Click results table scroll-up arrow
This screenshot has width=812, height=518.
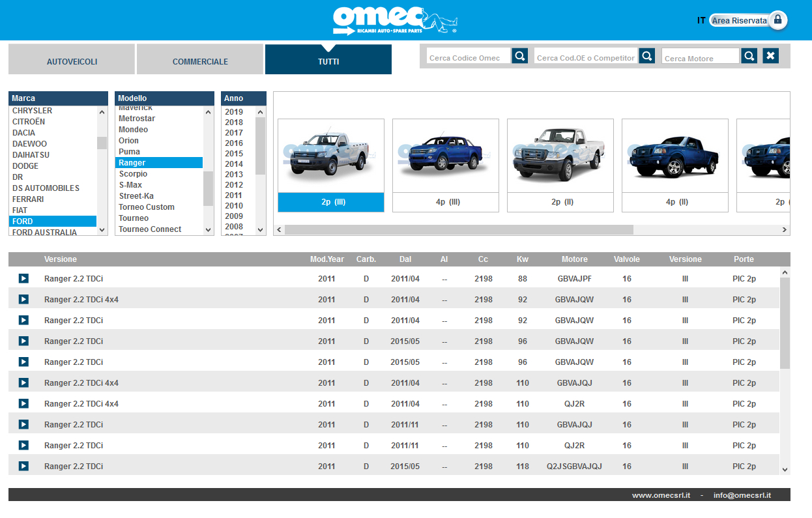[785, 272]
